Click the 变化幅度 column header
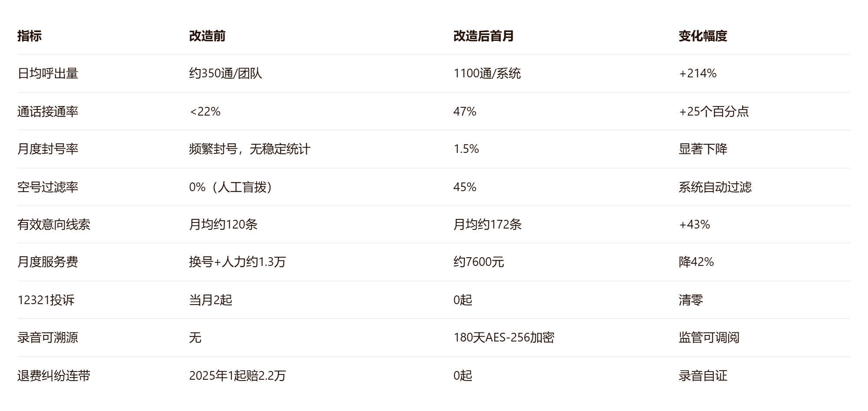The height and width of the screenshot is (411, 868). [703, 36]
